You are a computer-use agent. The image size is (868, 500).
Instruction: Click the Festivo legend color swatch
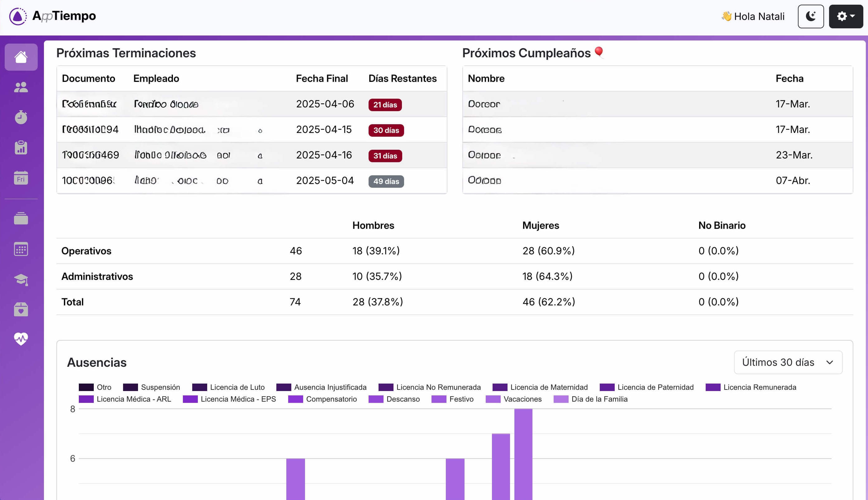(x=438, y=399)
